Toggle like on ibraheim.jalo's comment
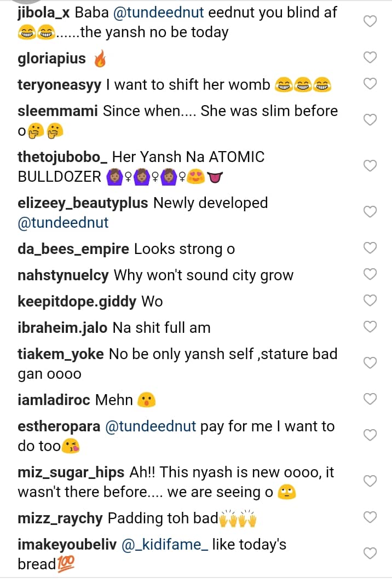The height and width of the screenshot is (583, 392). tap(371, 327)
